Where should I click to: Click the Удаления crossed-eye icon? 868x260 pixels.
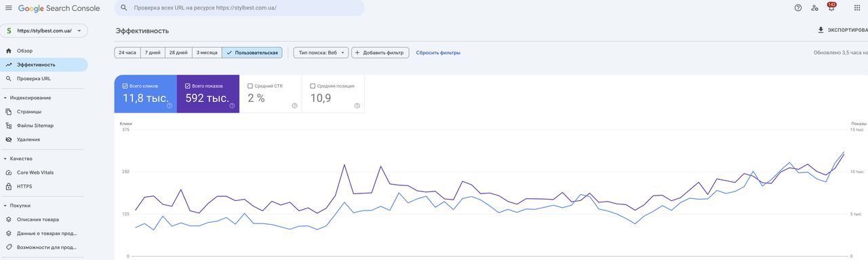coord(9,139)
